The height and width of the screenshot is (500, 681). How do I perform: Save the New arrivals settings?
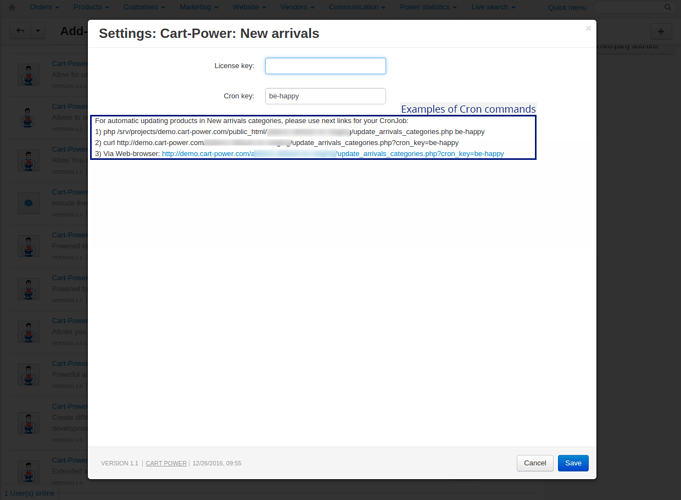[573, 463]
